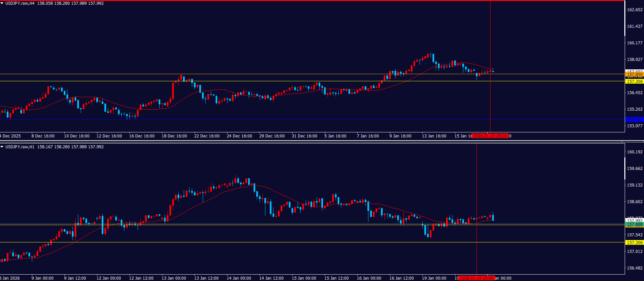Select the yellow 157.306 label on H1 chart
644x281 pixels.
pyautogui.click(x=634, y=243)
